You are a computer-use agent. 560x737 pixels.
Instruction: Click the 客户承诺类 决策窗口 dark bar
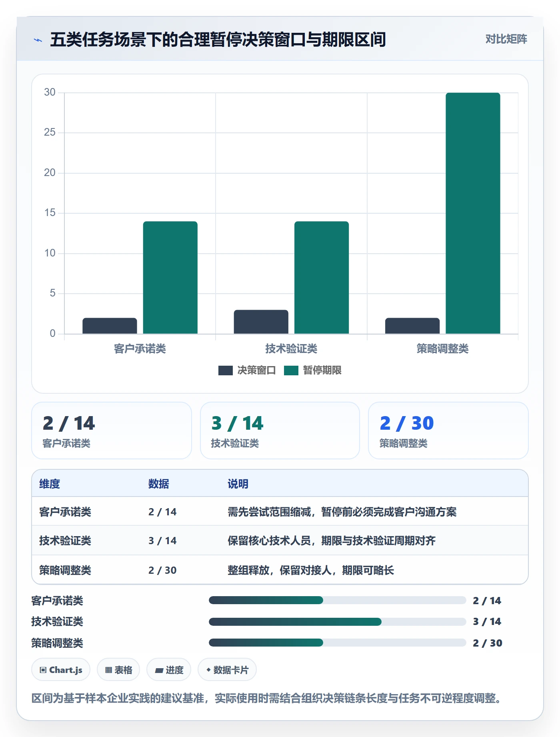click(110, 326)
